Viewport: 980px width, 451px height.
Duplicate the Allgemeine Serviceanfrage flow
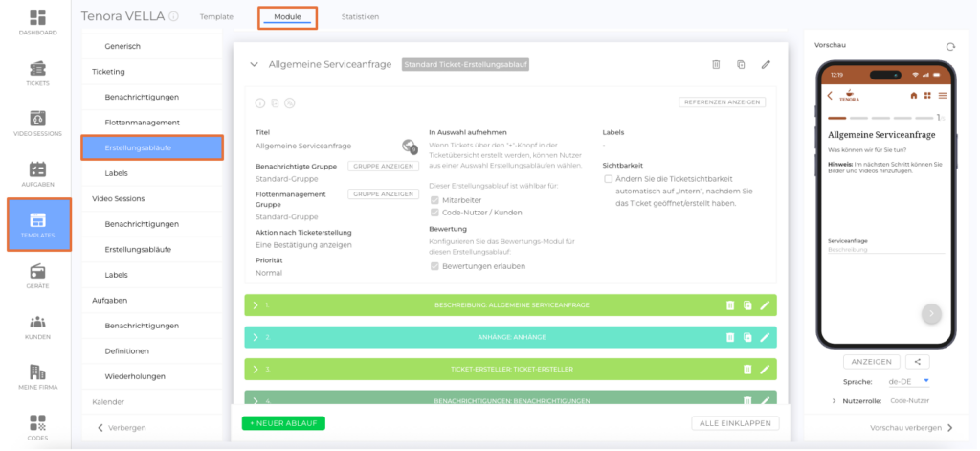click(x=741, y=64)
